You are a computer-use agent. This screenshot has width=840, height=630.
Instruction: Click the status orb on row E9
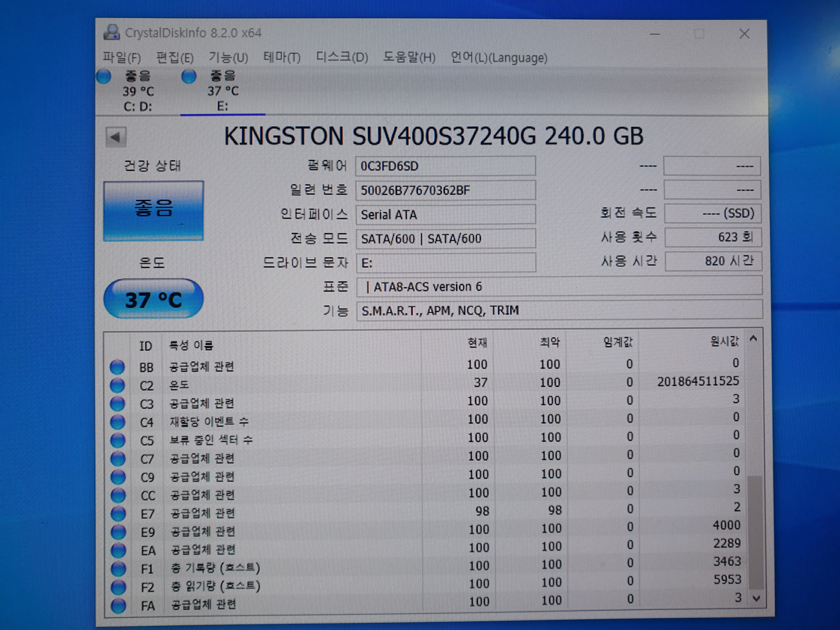[x=118, y=532]
